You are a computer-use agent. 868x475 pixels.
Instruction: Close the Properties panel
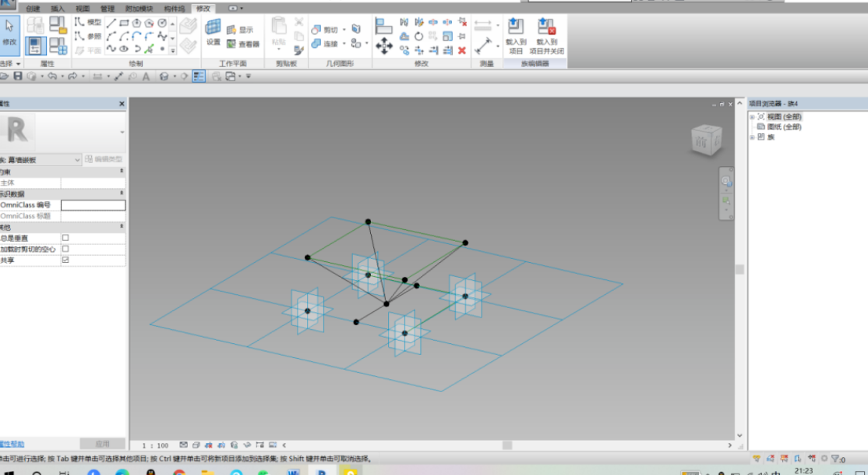[x=122, y=104]
